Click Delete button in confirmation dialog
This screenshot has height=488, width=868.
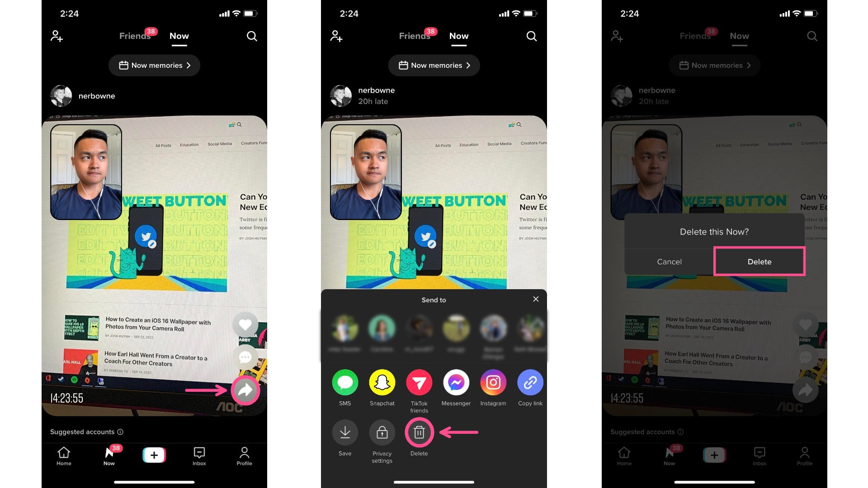[x=759, y=261]
